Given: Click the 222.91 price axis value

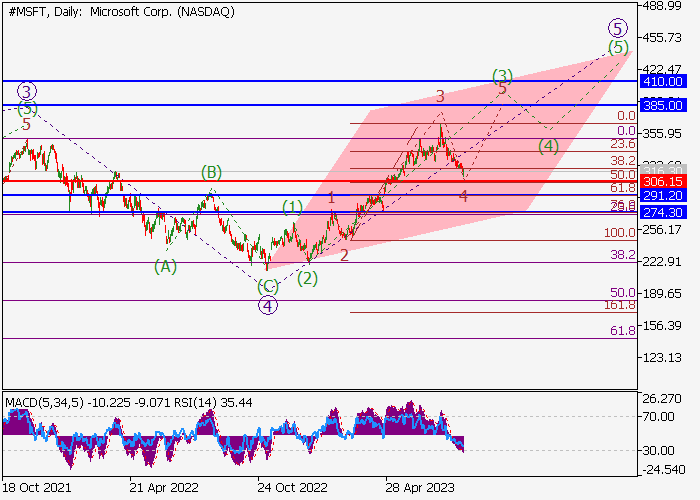Looking at the screenshot, I should click(662, 262).
